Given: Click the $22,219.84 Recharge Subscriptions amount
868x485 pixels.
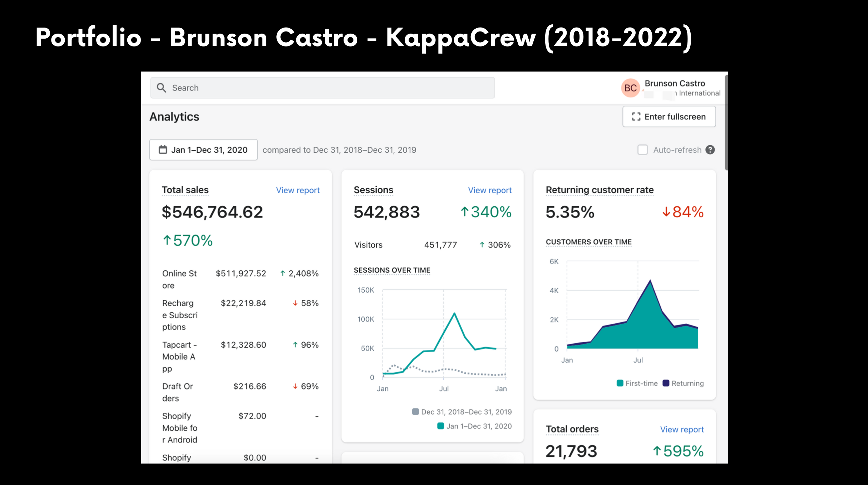Looking at the screenshot, I should 243,303.
